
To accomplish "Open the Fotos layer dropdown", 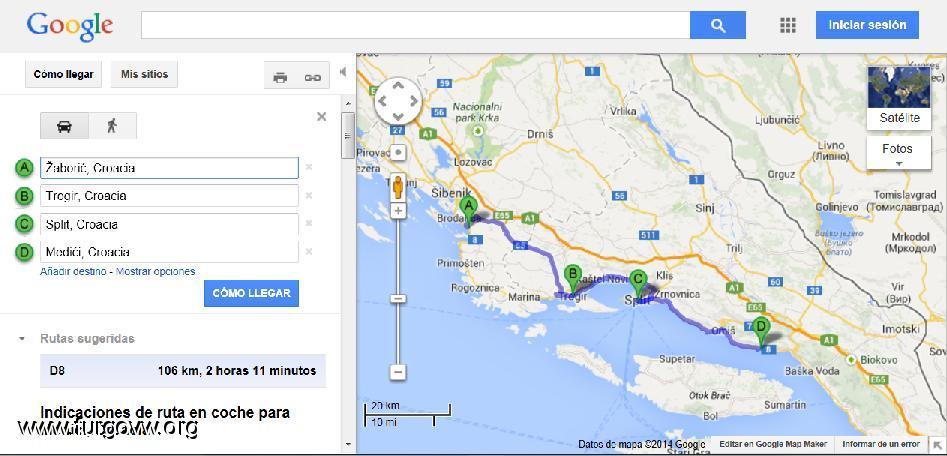I will [x=899, y=152].
